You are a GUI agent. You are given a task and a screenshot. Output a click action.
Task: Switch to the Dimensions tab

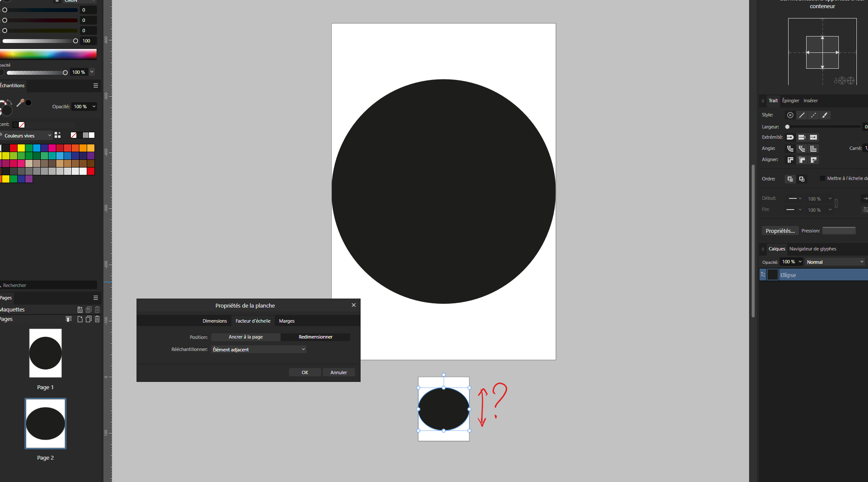coord(215,321)
